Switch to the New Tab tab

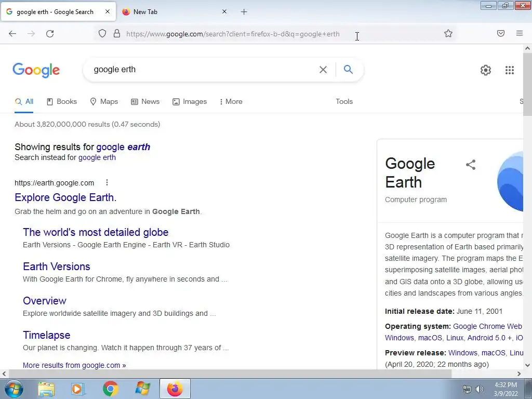click(x=175, y=12)
